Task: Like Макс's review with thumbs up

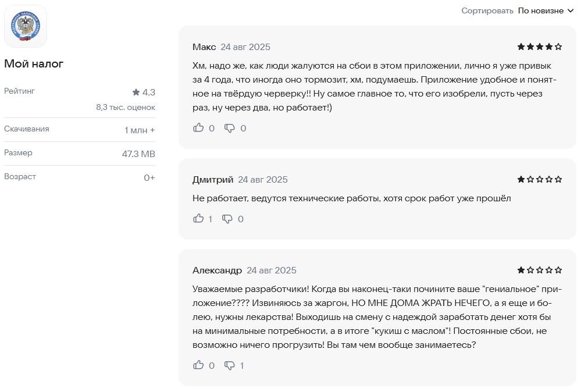Action: pos(198,128)
